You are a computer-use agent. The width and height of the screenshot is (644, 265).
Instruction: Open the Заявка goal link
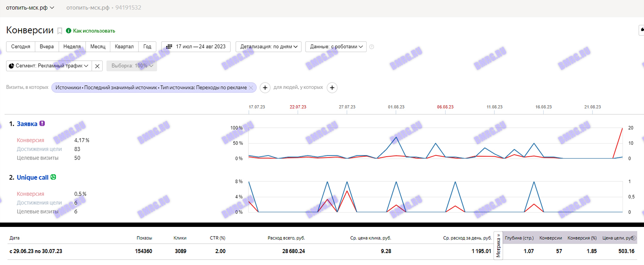click(x=27, y=124)
